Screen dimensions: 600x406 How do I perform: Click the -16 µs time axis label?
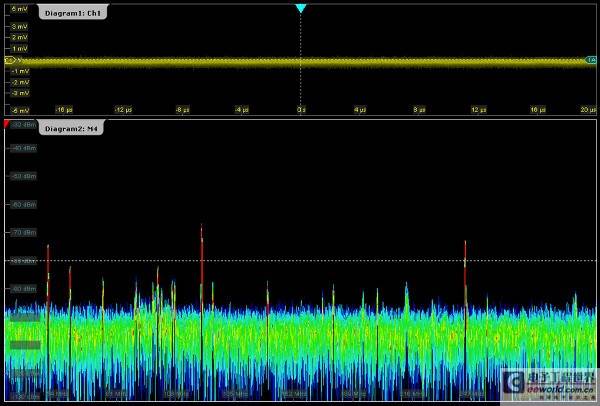[64, 110]
